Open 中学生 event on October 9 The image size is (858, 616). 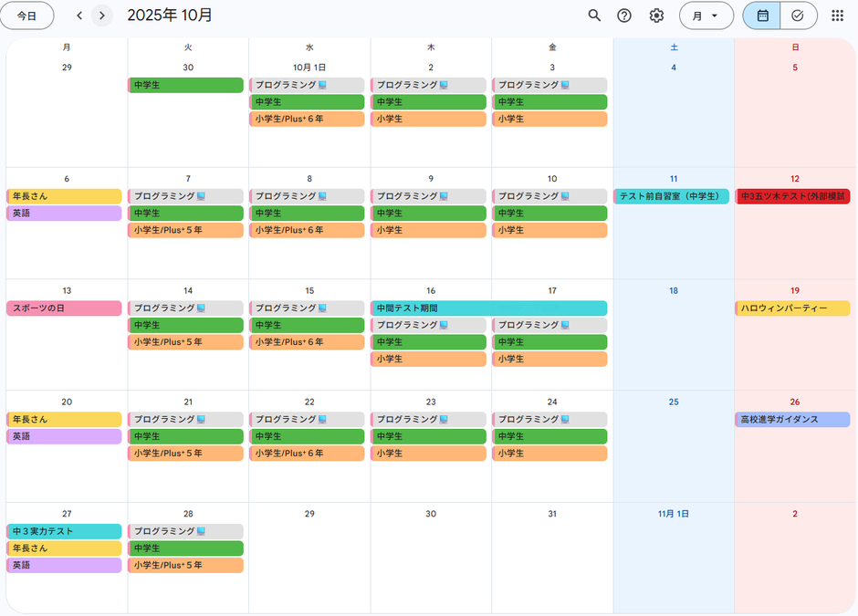[x=428, y=213]
